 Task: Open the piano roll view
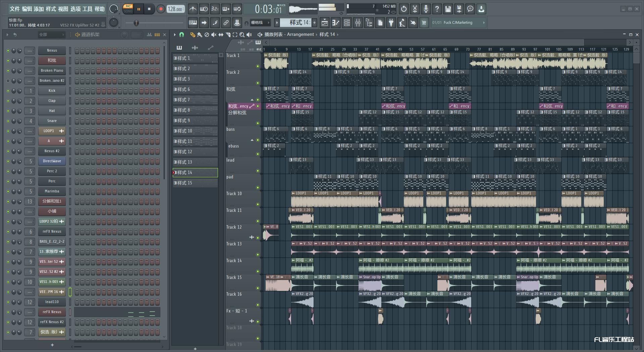coord(336,23)
